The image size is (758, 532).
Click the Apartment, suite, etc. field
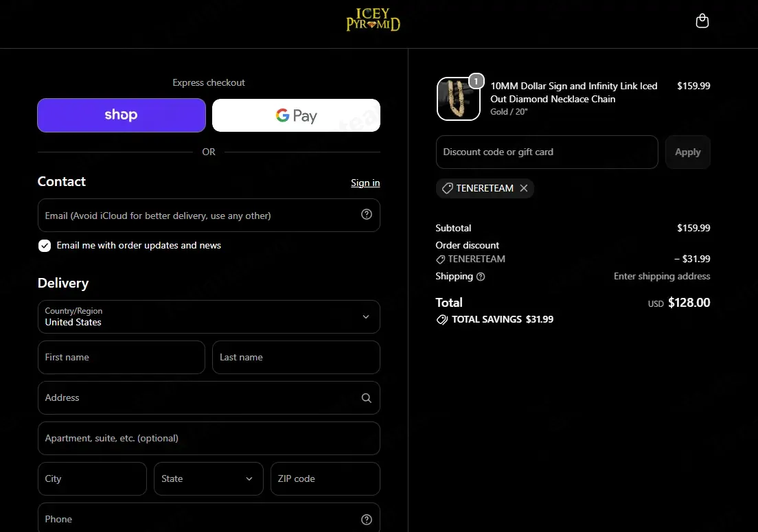(209, 438)
